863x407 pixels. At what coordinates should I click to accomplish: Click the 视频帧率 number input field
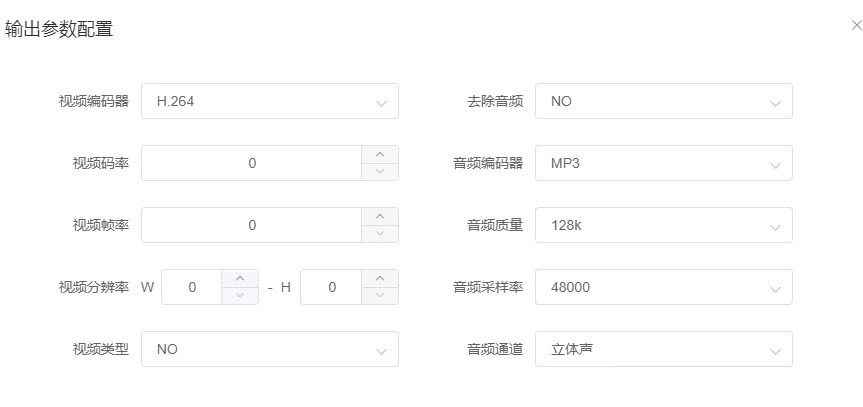pos(252,225)
